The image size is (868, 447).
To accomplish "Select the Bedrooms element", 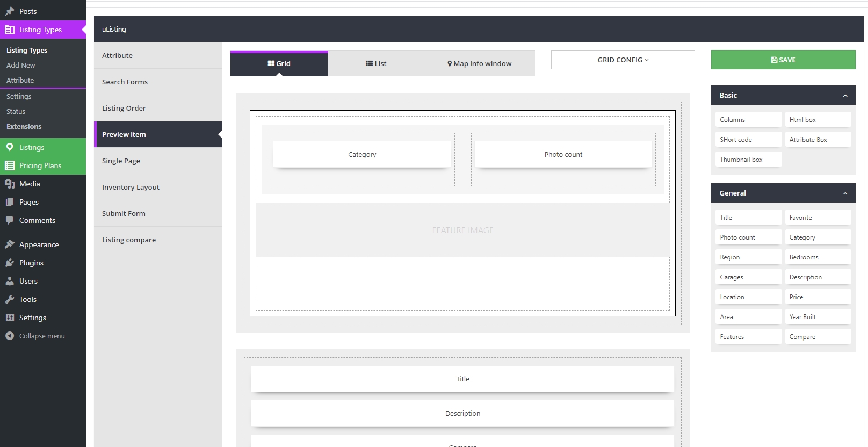I will point(818,257).
